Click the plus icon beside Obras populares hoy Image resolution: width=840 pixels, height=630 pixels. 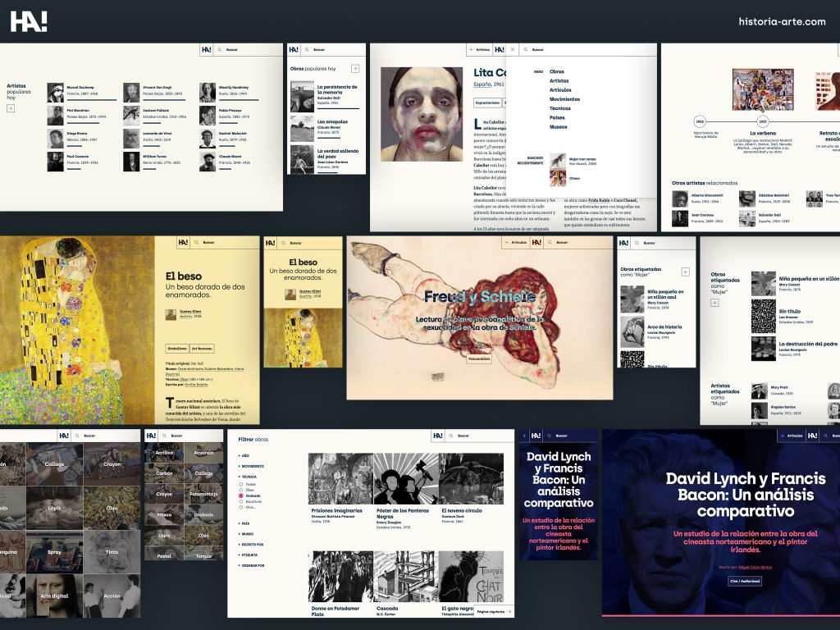coord(354,69)
